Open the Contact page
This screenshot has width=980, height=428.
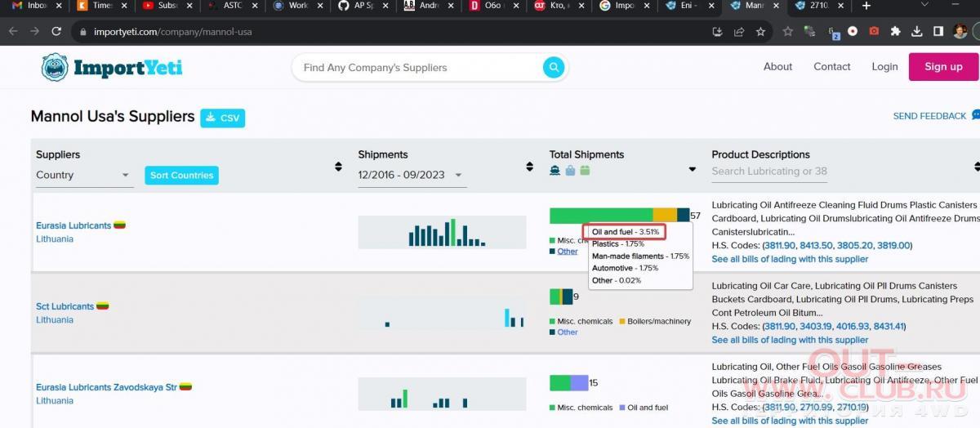[832, 67]
